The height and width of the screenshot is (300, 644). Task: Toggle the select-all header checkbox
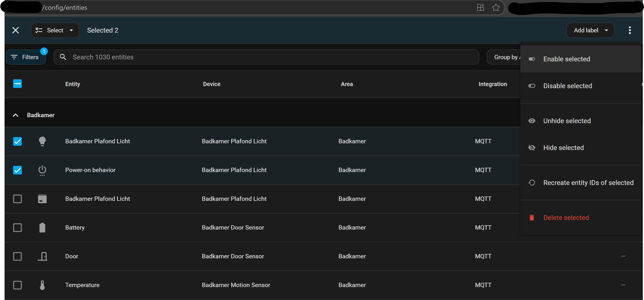pos(17,84)
